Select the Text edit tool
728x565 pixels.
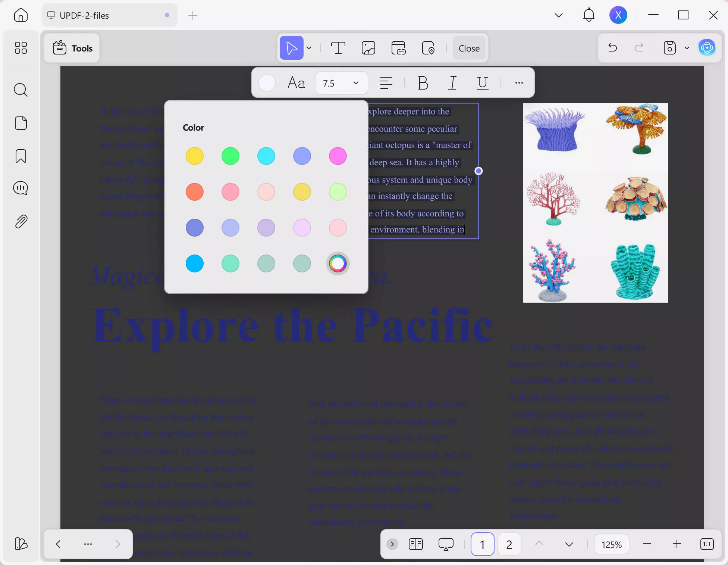pyautogui.click(x=338, y=48)
